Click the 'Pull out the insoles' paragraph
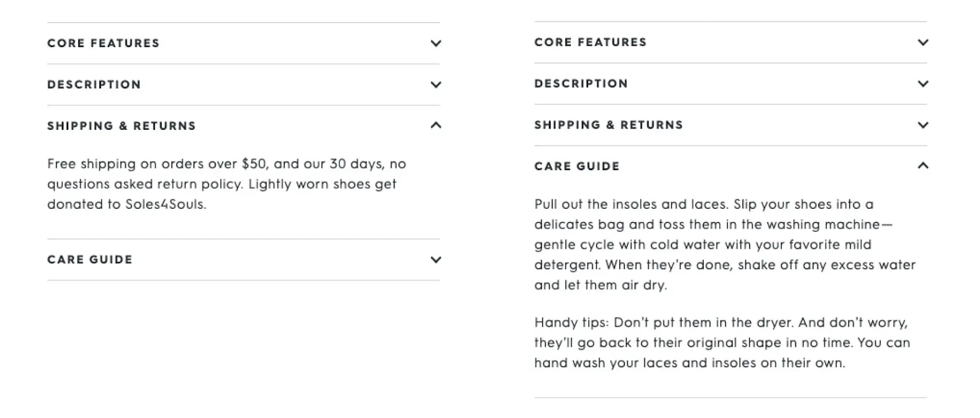The image size is (980, 418). (725, 245)
